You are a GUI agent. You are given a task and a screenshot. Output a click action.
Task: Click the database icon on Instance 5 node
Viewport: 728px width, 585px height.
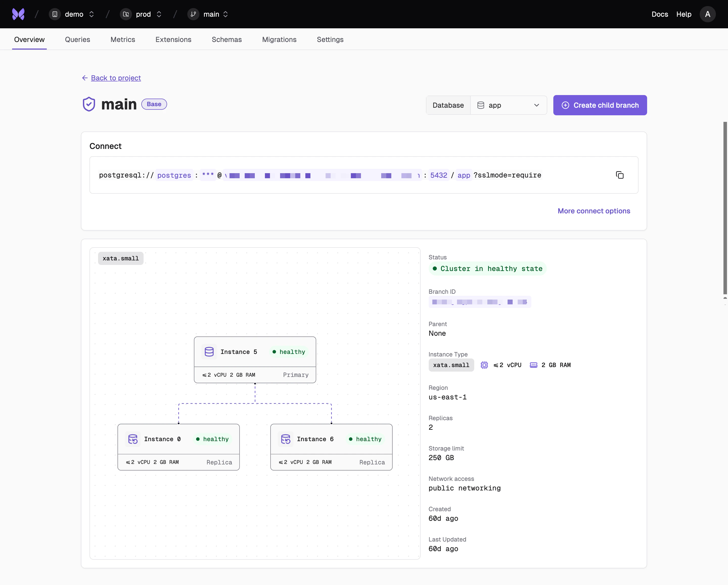coord(209,352)
